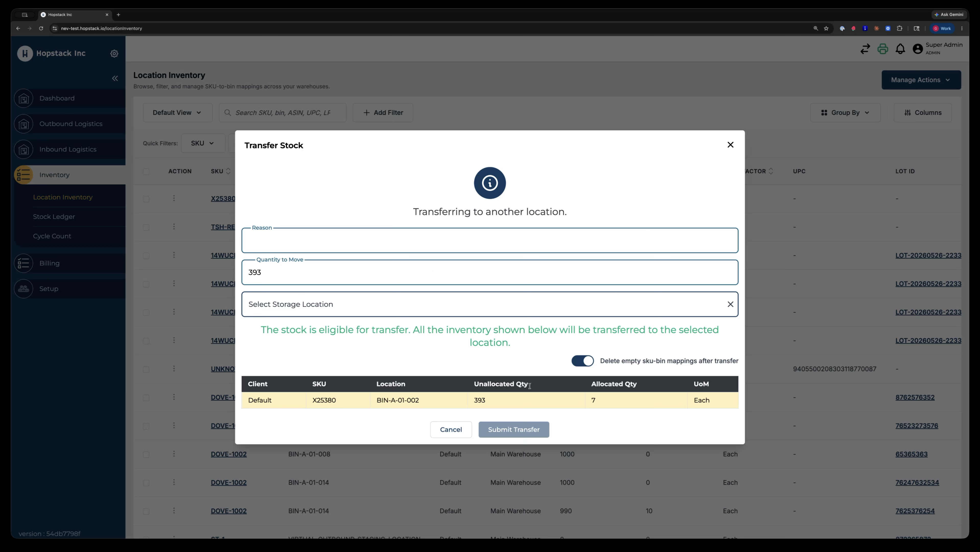
Task: Click the green printer icon
Action: (x=883, y=49)
